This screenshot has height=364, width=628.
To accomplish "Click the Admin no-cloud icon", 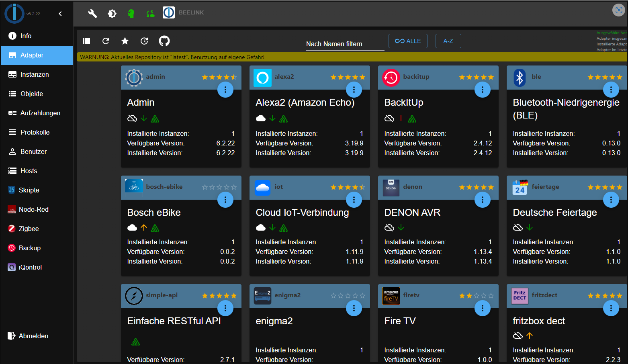I will (x=132, y=118).
